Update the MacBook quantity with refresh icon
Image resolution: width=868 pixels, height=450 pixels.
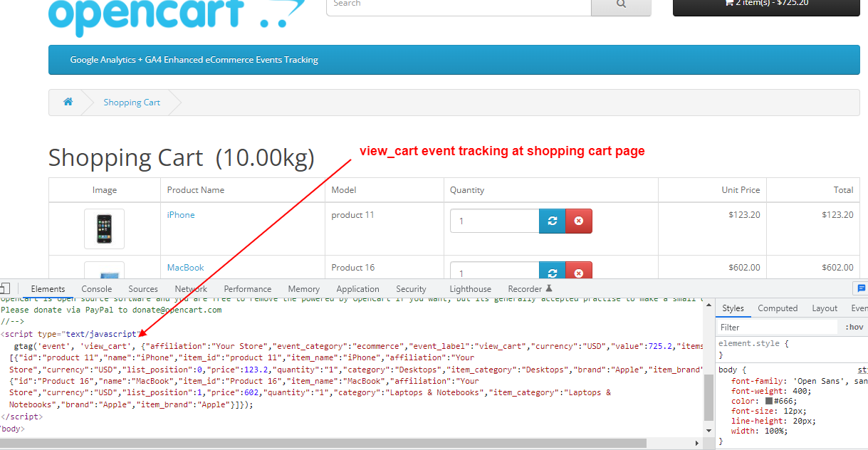click(553, 271)
